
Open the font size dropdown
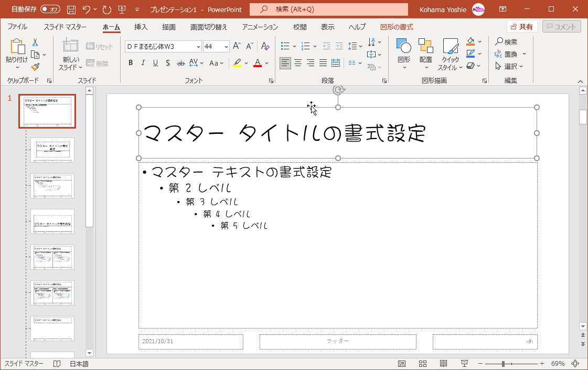[x=226, y=47]
